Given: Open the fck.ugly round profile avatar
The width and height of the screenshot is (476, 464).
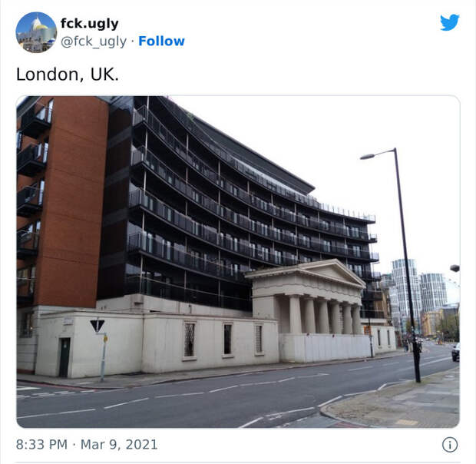Looking at the screenshot, I should coord(36,32).
